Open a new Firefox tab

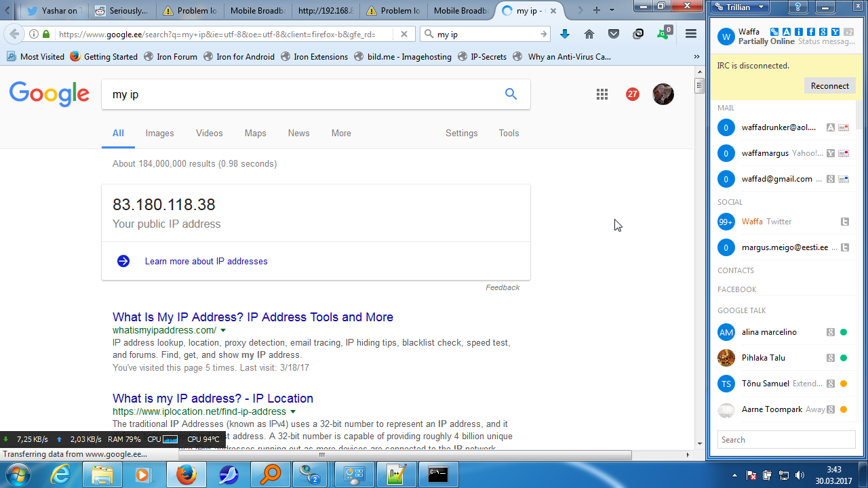coord(597,10)
